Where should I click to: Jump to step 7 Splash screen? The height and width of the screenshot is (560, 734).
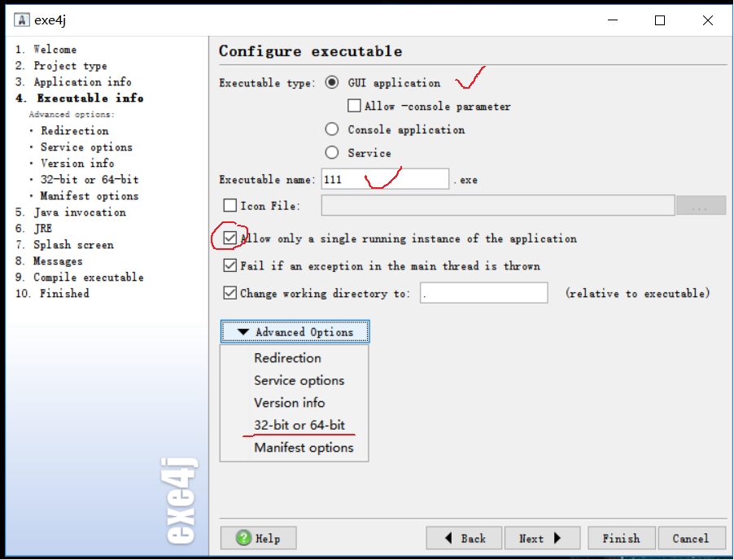click(64, 244)
